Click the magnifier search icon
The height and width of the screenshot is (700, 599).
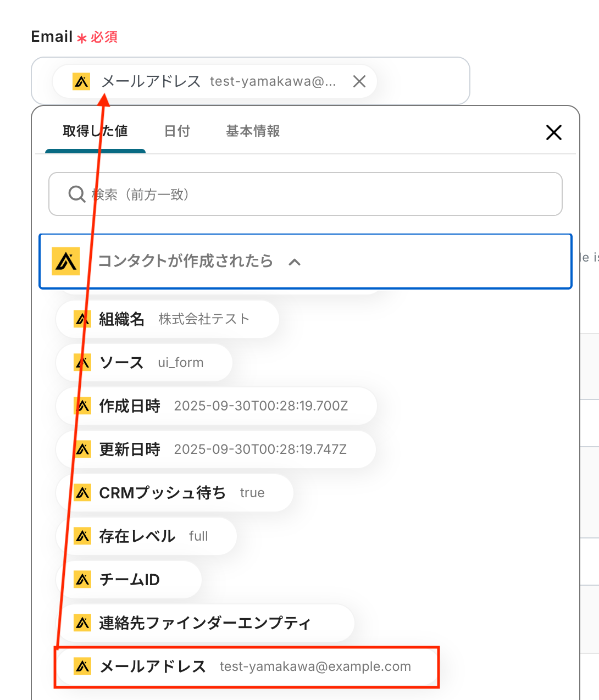76,194
